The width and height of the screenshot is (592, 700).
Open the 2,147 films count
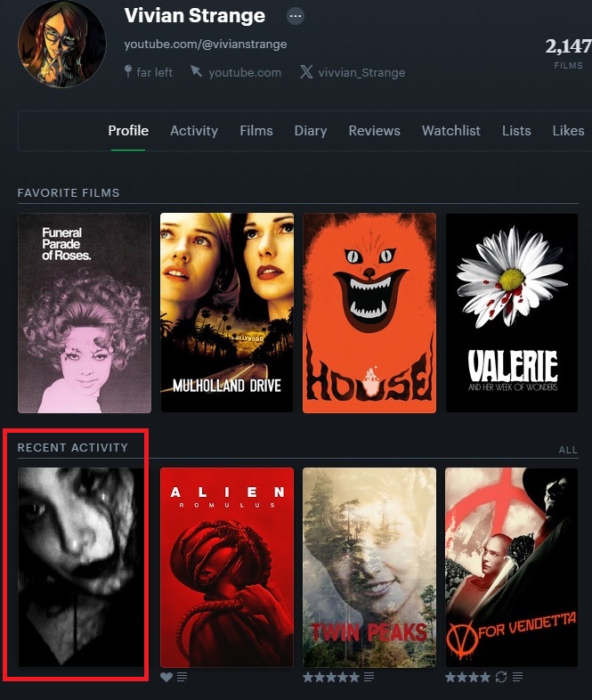click(568, 53)
